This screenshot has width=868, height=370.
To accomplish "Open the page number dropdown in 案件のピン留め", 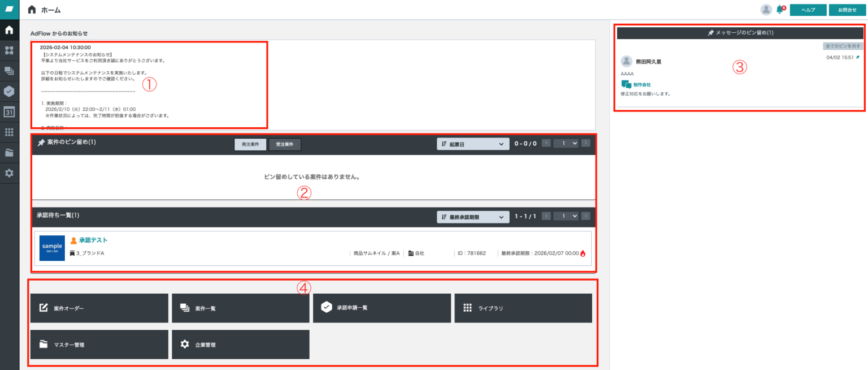I will [x=566, y=144].
